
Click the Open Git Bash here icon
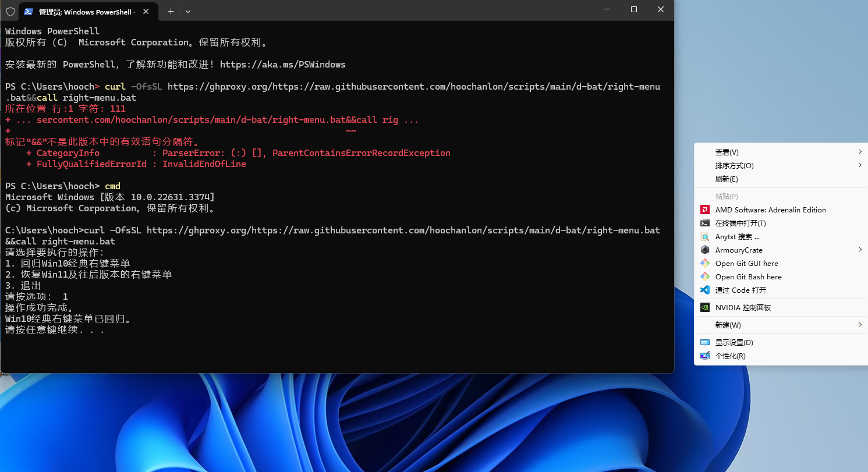point(705,276)
